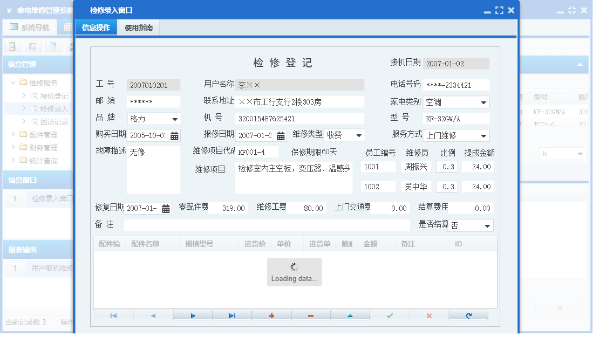
Task: Open the 是否结算 dropdown showing 否
Action: (x=487, y=225)
